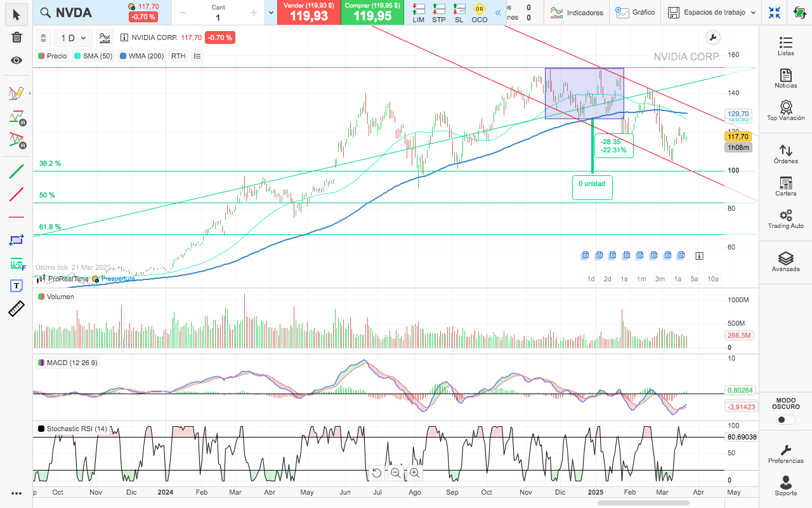
Task: Open the Gráfico menu
Action: (x=635, y=13)
